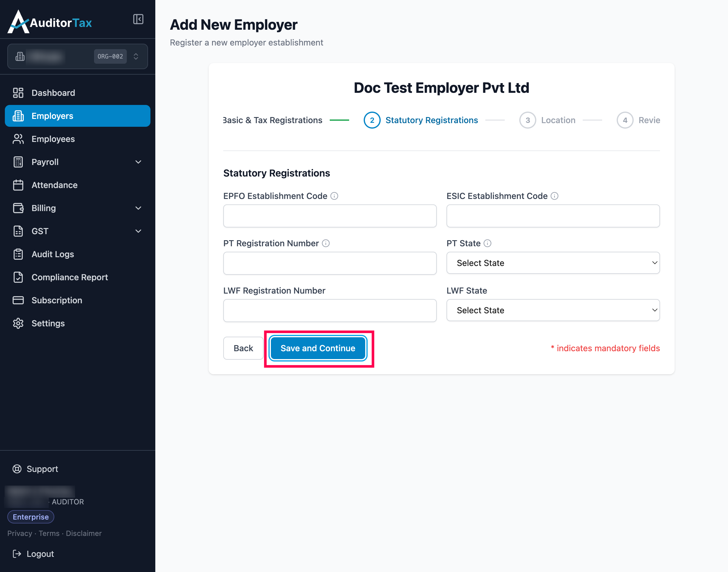Open the Payroll menu item

[77, 162]
